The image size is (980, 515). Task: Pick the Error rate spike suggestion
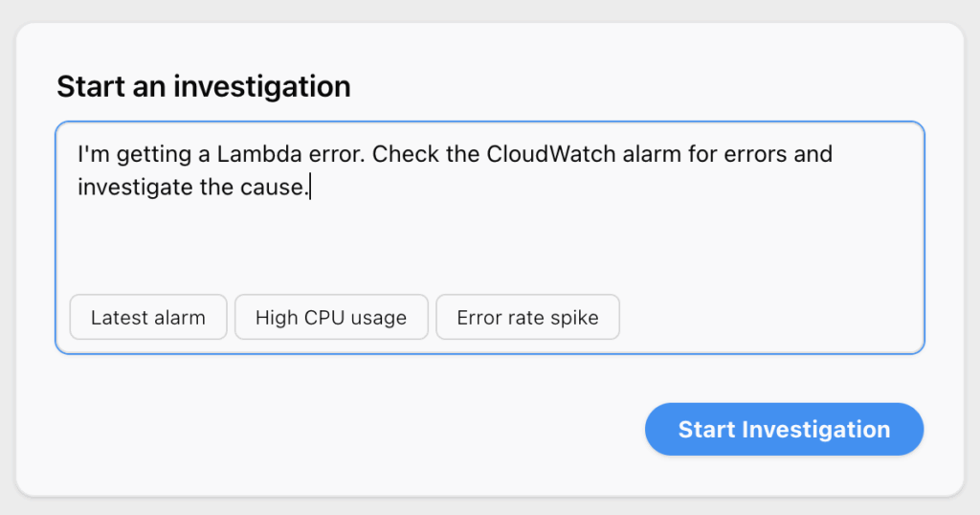527,318
